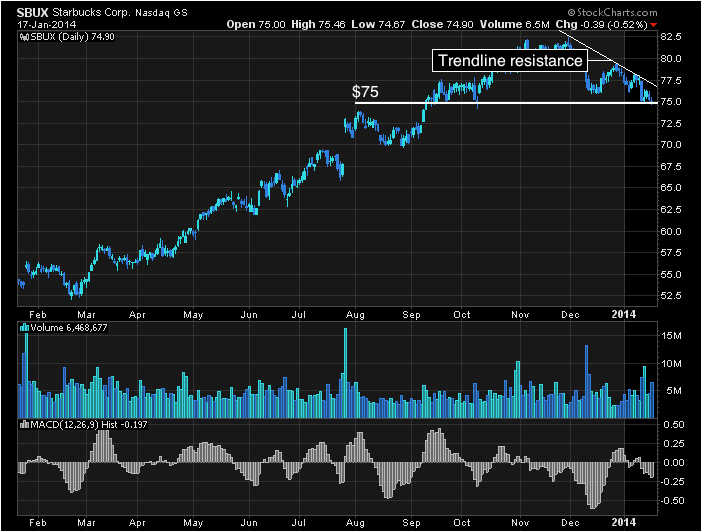This screenshot has height=532, width=702.
Task: Click the Chg -0.39 (-0.52%) value
Action: 601,25
